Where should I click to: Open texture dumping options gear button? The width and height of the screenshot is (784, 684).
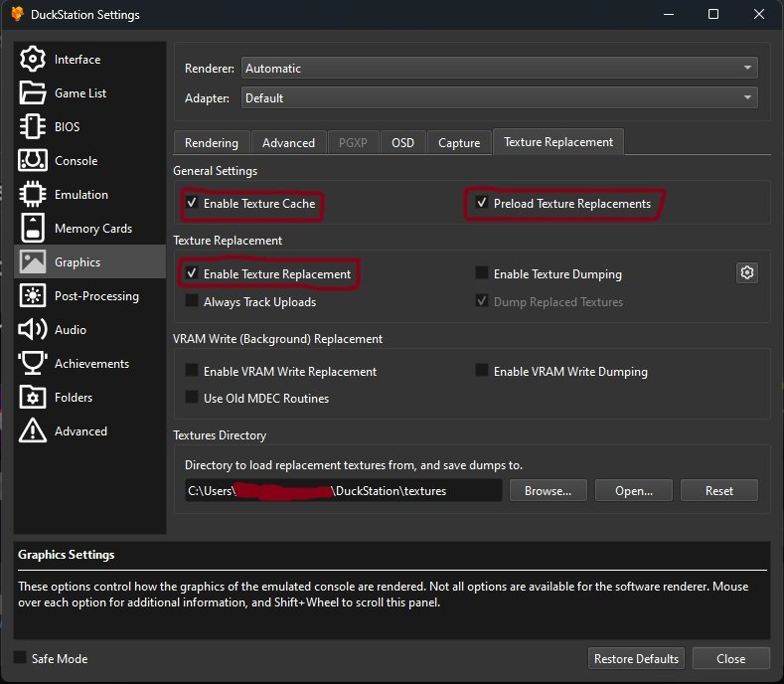pos(747,272)
